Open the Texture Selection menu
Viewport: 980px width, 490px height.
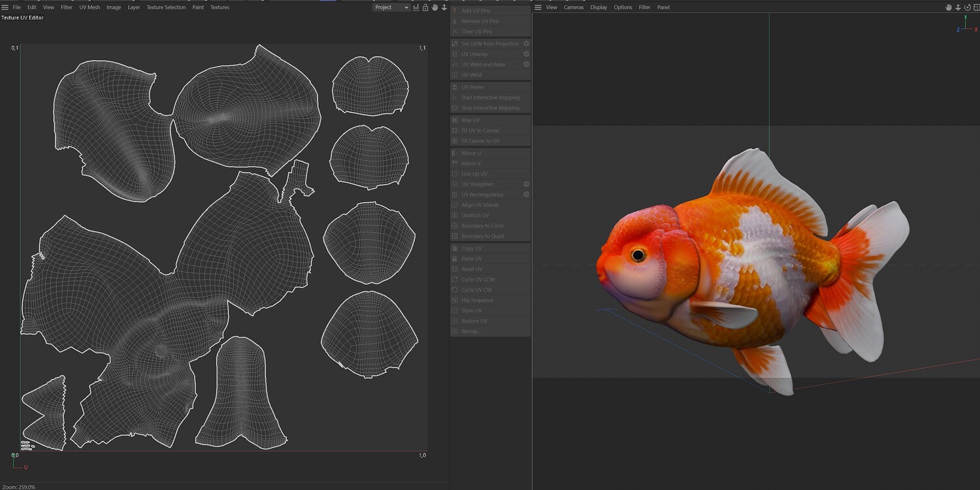coord(166,7)
